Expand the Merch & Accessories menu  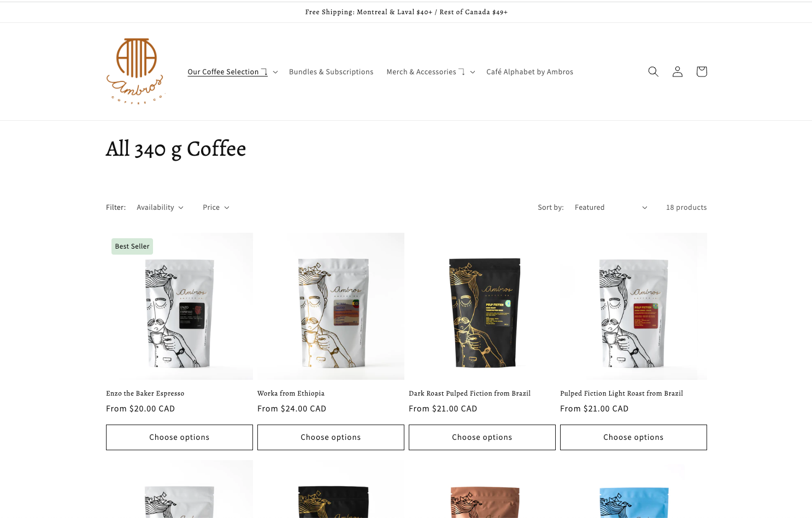(431, 72)
